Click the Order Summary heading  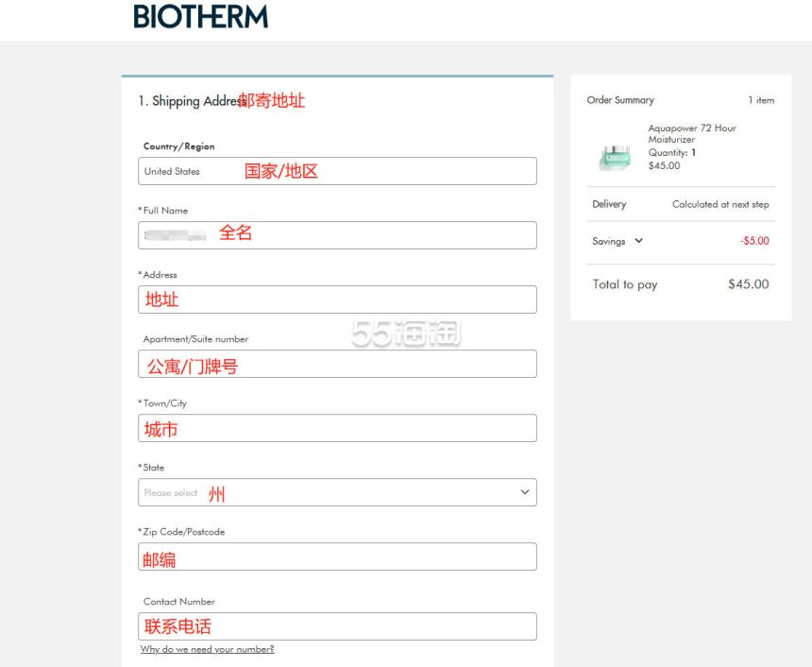(x=620, y=100)
